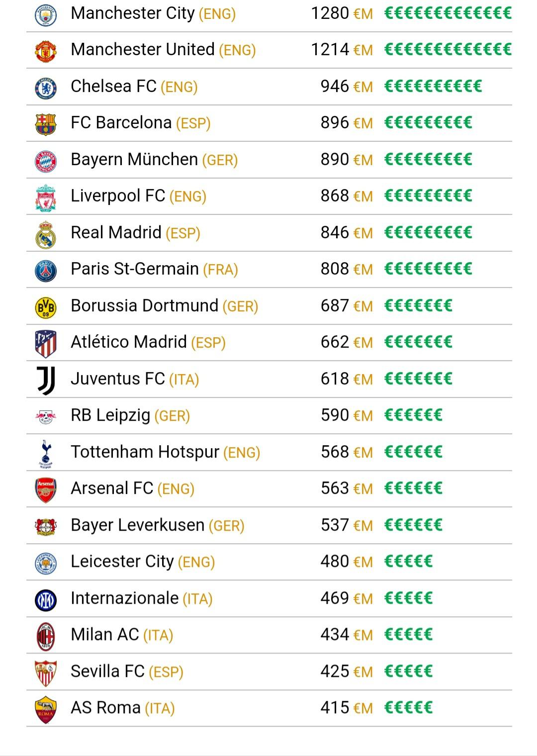The height and width of the screenshot is (756, 537).
Task: Click the Liverpool FC crest icon
Action: pos(46,197)
